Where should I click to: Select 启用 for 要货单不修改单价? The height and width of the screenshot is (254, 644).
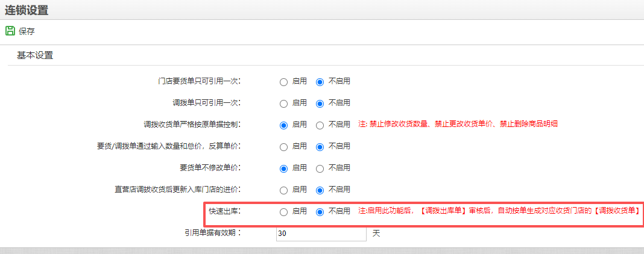click(283, 169)
